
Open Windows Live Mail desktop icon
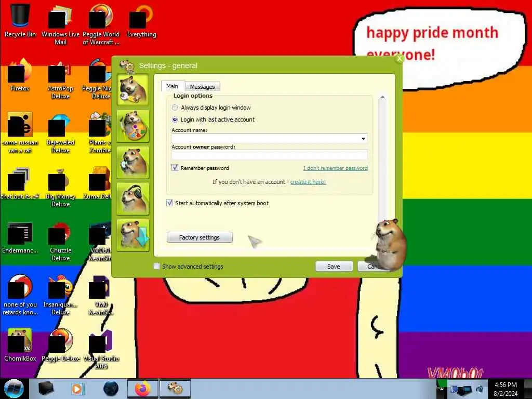(60, 24)
